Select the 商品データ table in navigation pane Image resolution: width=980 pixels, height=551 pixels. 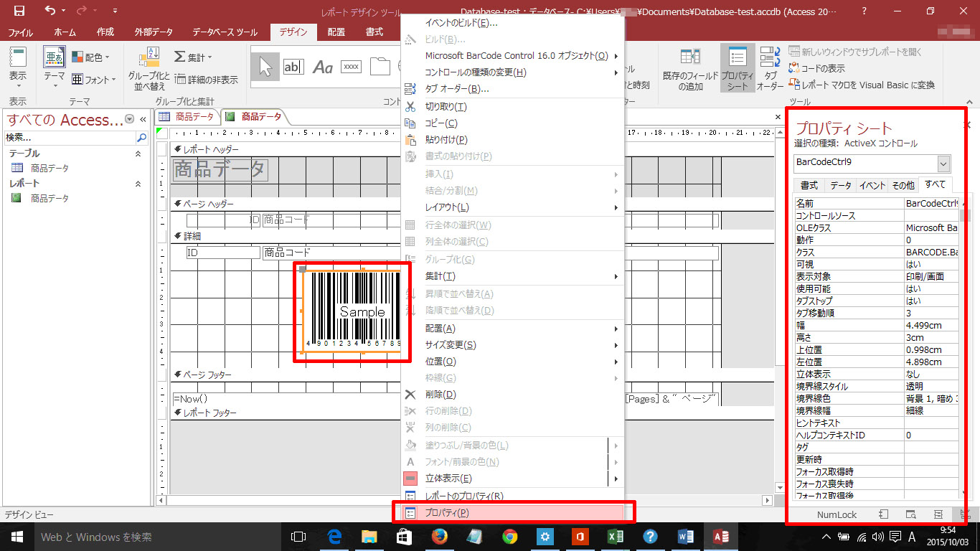coord(50,168)
